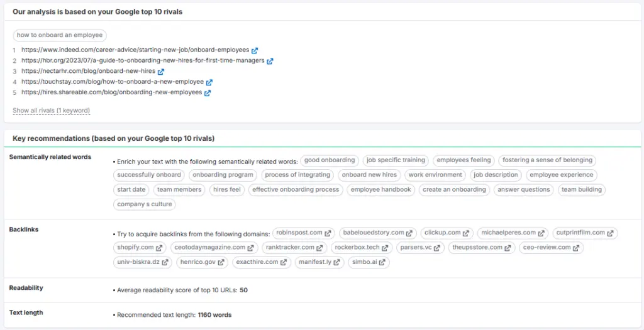Open the ceotodaymagazine.com backlink domain
Viewport: 644px width, 330px height.
tap(209, 248)
